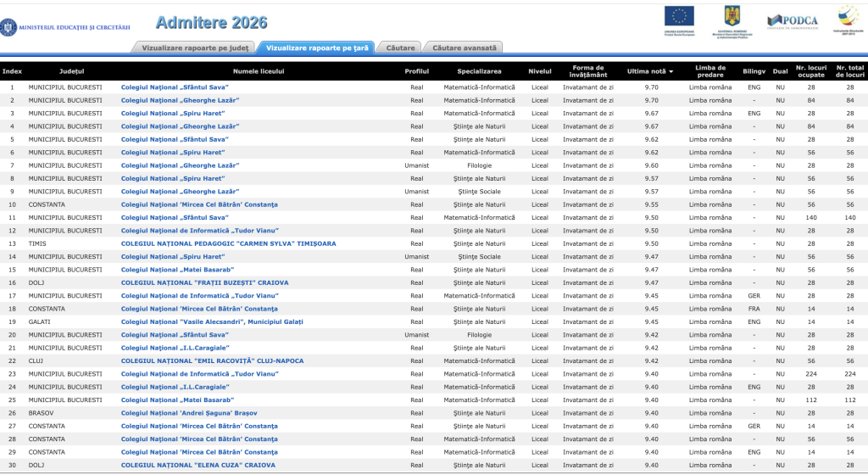Open Andrei Șaguna Brașov school link

click(189, 413)
